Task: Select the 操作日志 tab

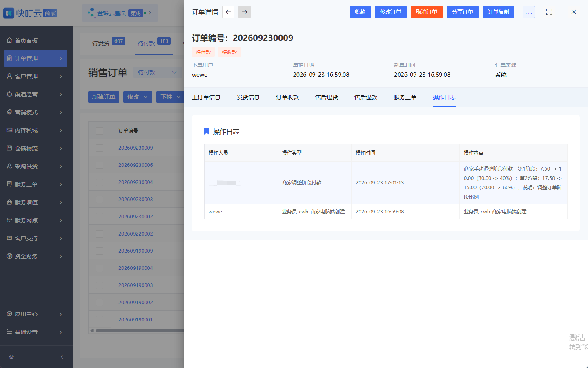Action: tap(444, 97)
